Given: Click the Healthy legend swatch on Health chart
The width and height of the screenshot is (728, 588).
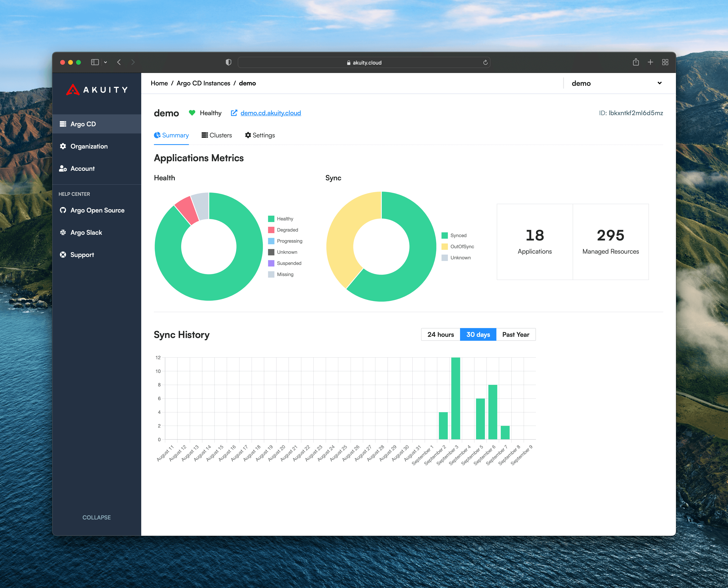Looking at the screenshot, I should click(x=271, y=218).
